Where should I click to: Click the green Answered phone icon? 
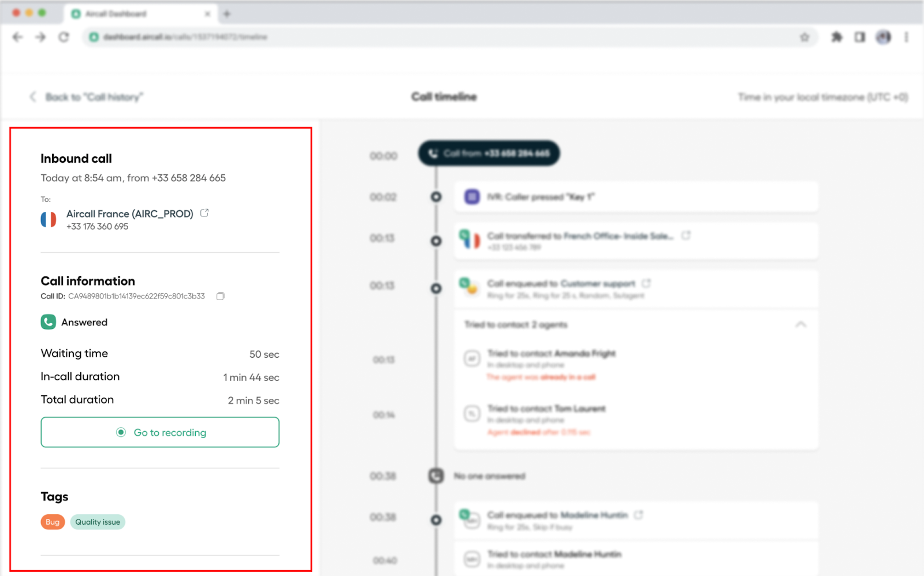tap(49, 322)
